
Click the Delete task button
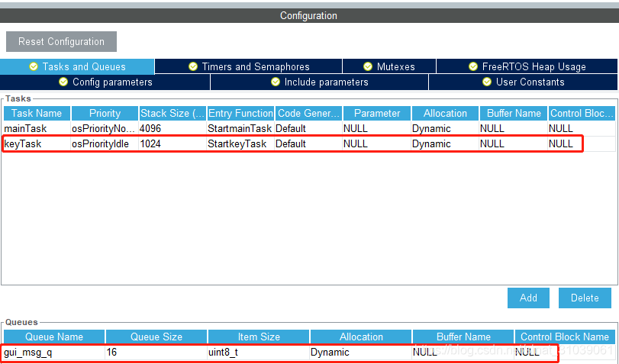585,298
